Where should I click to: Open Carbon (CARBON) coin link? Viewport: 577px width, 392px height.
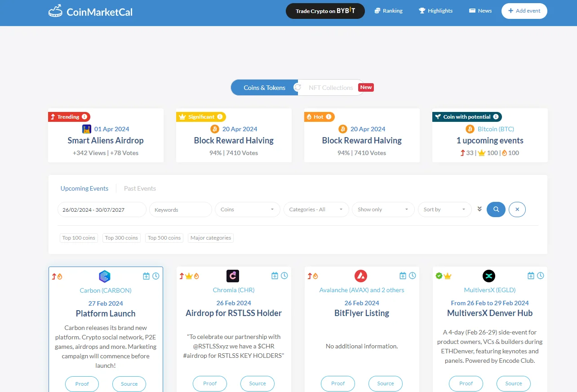point(106,290)
